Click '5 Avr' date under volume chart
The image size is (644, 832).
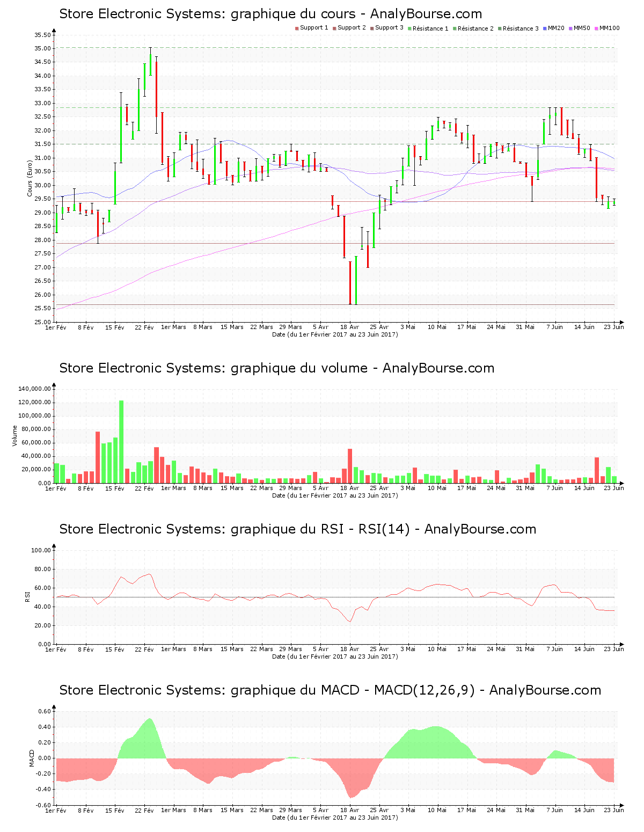click(320, 488)
